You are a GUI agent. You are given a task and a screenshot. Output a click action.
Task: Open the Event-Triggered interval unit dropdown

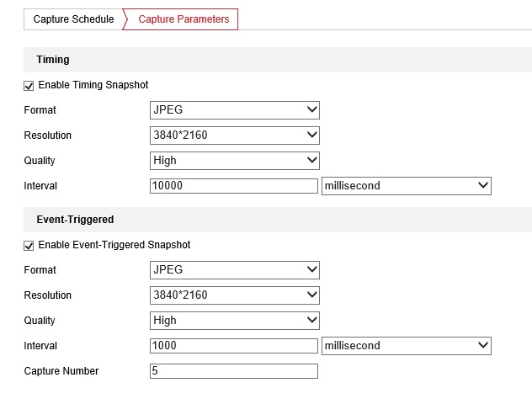[x=406, y=346]
